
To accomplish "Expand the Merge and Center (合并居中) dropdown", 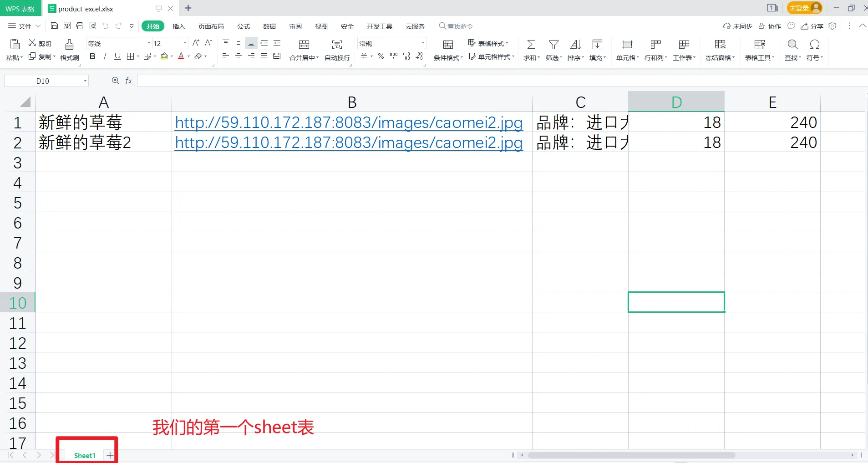I will click(x=317, y=58).
